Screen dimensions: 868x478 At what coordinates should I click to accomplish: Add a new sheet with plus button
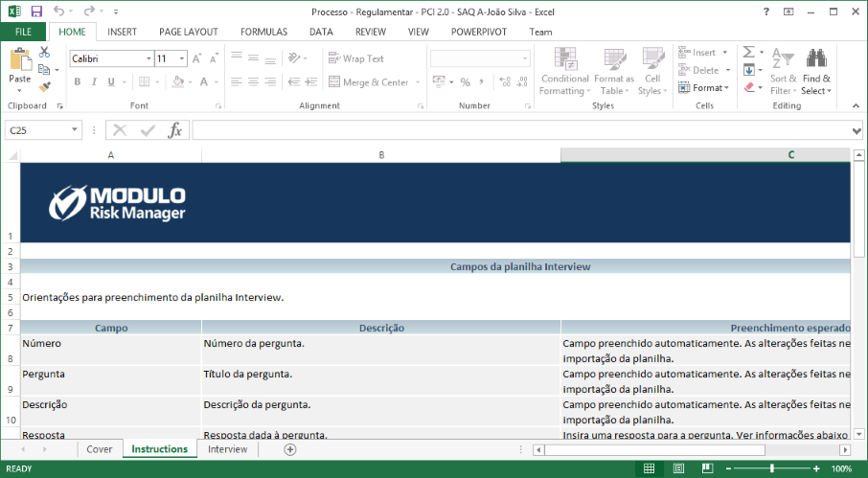pyautogui.click(x=290, y=449)
